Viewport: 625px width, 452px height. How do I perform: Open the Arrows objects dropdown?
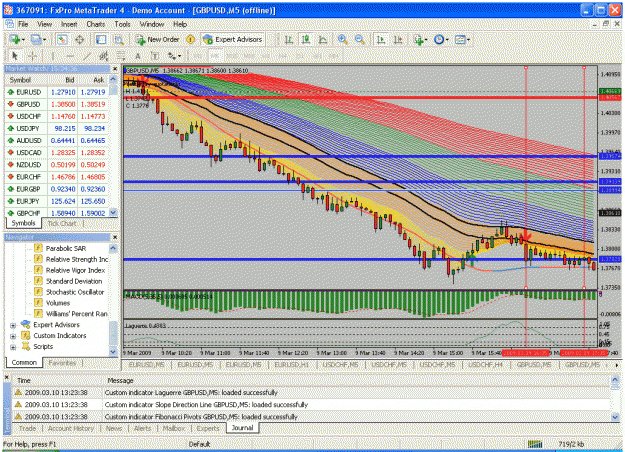pos(174,56)
